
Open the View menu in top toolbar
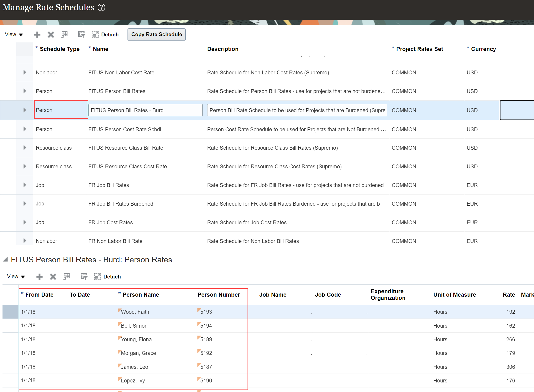coord(14,35)
